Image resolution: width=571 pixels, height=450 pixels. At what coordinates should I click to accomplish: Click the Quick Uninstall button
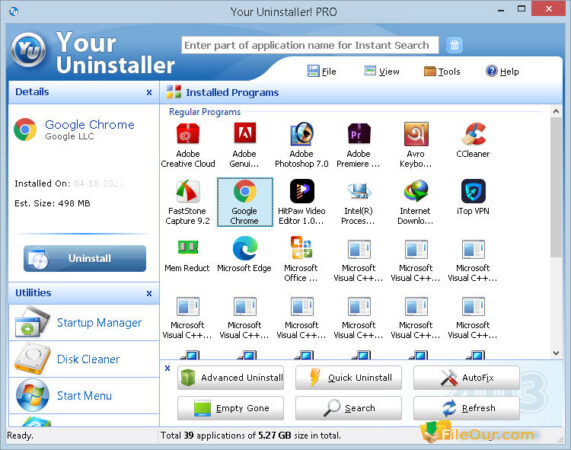click(x=348, y=378)
